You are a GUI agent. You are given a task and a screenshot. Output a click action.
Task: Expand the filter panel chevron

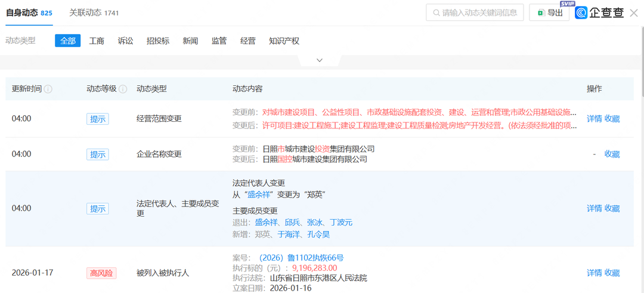320,60
